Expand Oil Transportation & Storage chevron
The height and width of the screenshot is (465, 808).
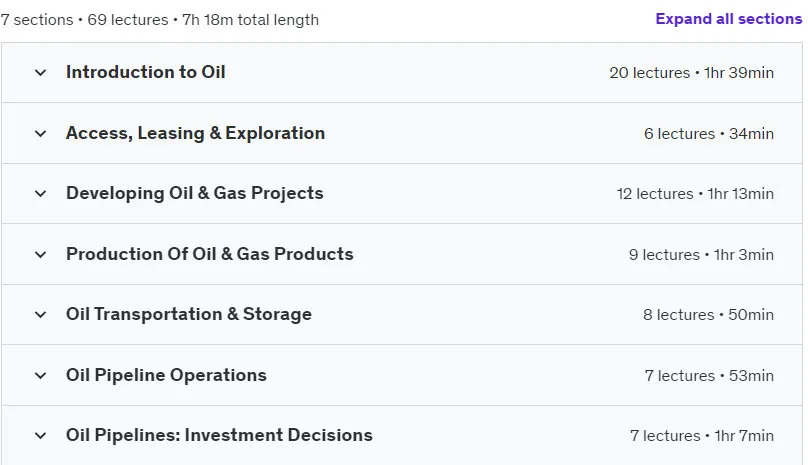(x=40, y=314)
